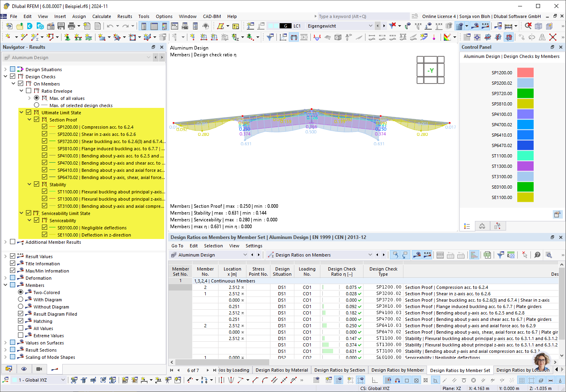Click the Save (floppy disk) icon
This screenshot has height=392, width=566.
[x=61, y=26]
